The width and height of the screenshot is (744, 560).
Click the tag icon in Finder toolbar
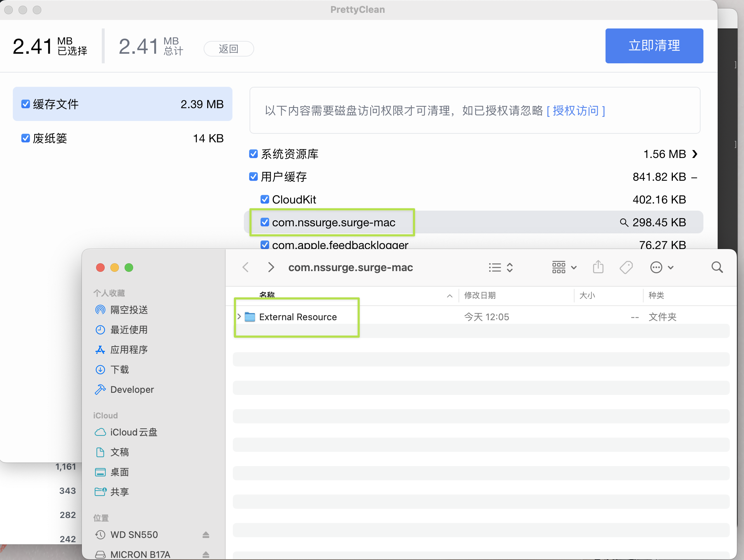point(626,267)
